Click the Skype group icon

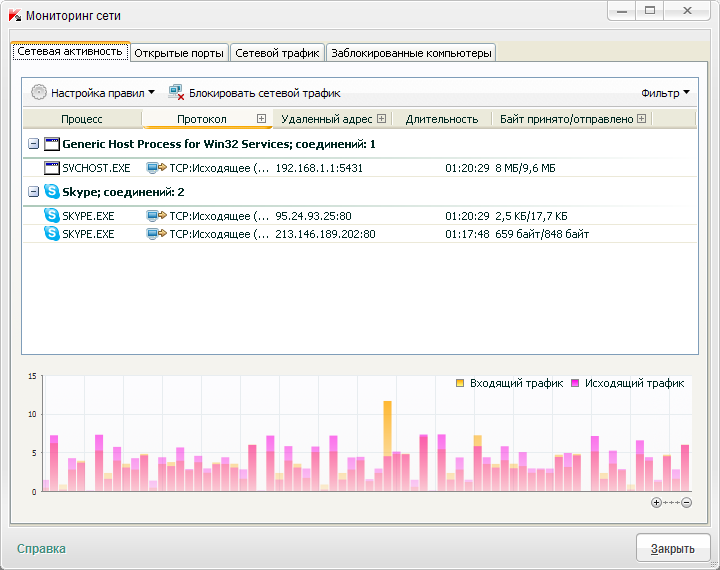point(52,191)
